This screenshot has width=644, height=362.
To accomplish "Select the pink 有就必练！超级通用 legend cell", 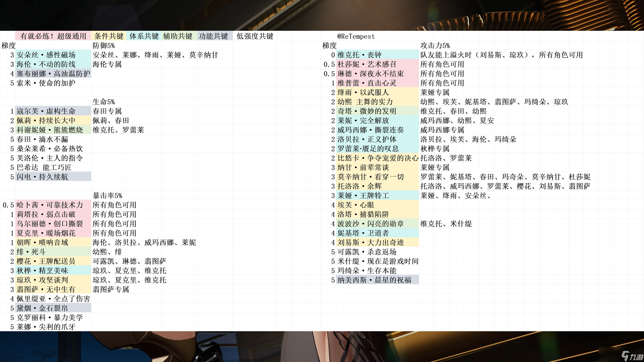I will pyautogui.click(x=53, y=36).
